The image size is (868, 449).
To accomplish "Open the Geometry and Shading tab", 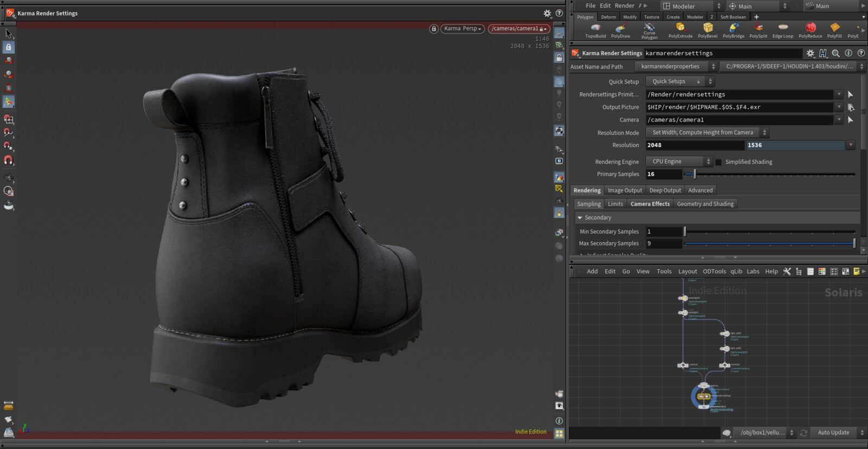I will point(705,204).
